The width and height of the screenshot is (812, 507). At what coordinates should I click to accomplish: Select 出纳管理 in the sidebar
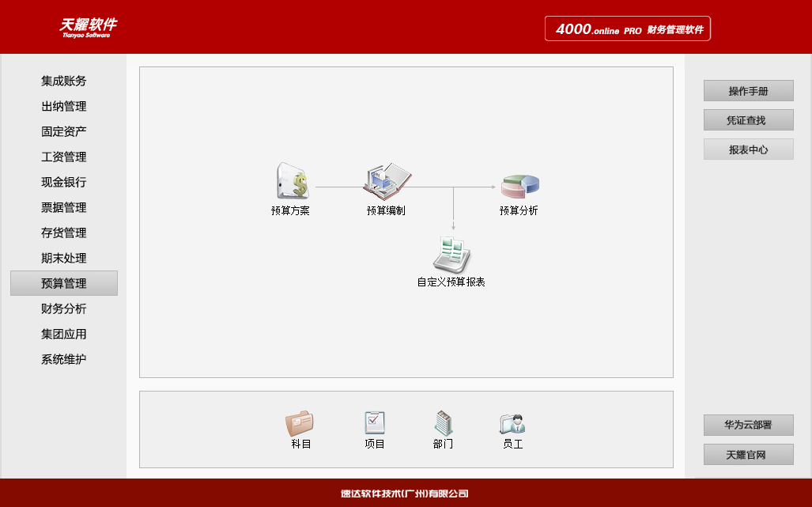point(64,106)
